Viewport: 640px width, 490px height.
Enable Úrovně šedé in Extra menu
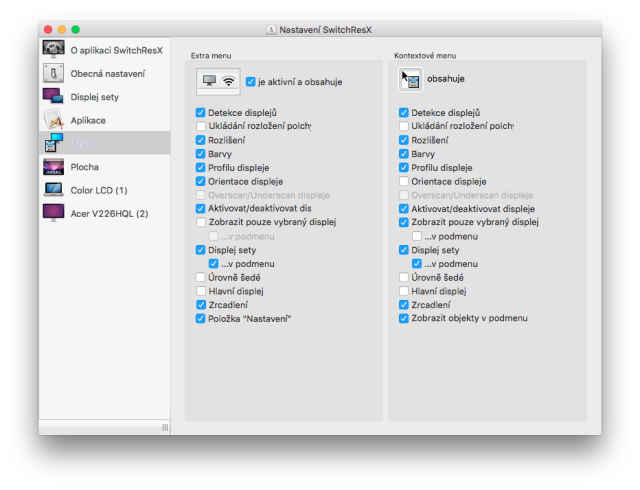200,277
